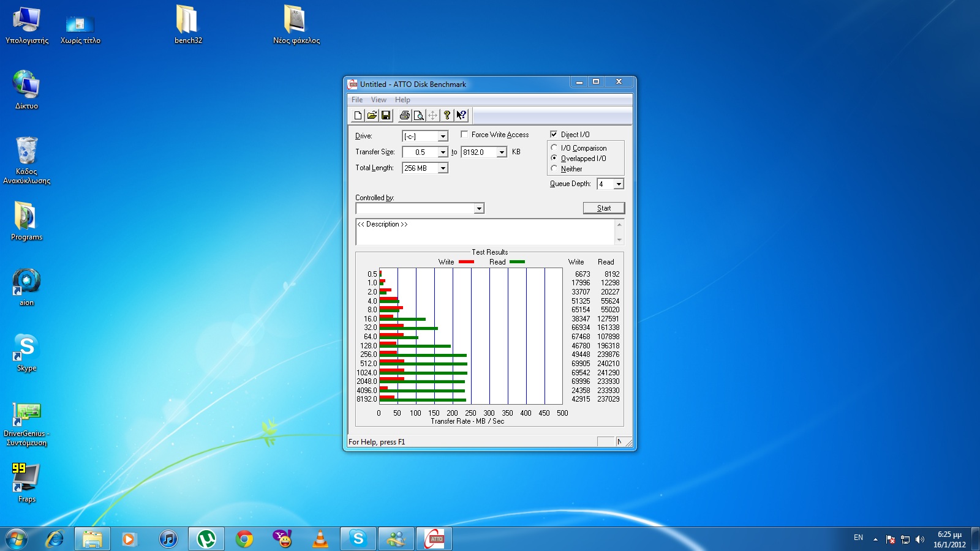980x551 pixels.
Task: Open the Windows Start menu
Action: tap(17, 539)
